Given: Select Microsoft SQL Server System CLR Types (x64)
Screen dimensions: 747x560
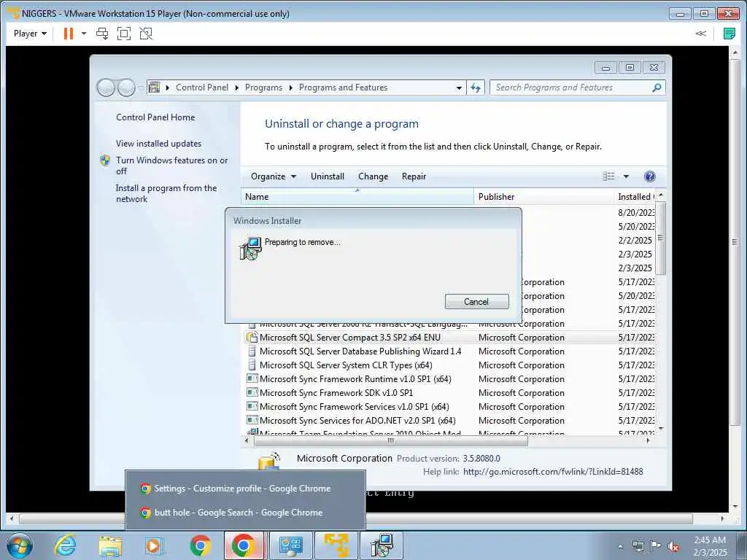Looking at the screenshot, I should [346, 365].
